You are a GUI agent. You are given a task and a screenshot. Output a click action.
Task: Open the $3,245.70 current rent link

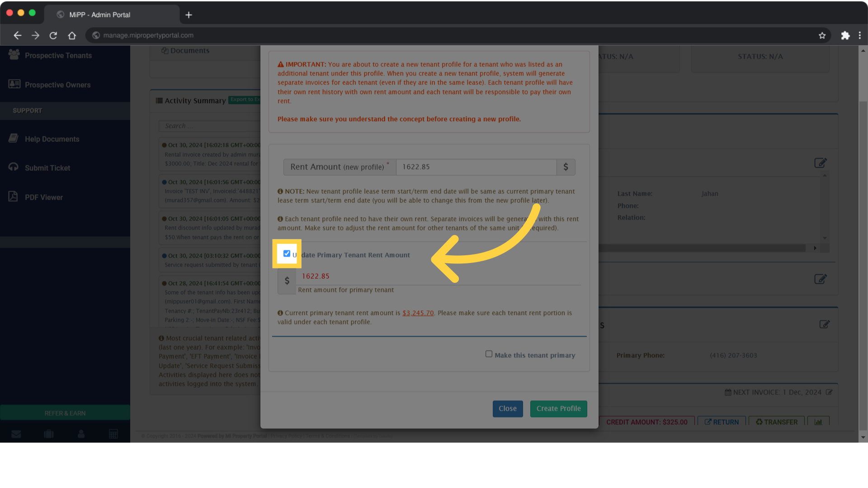coord(418,313)
